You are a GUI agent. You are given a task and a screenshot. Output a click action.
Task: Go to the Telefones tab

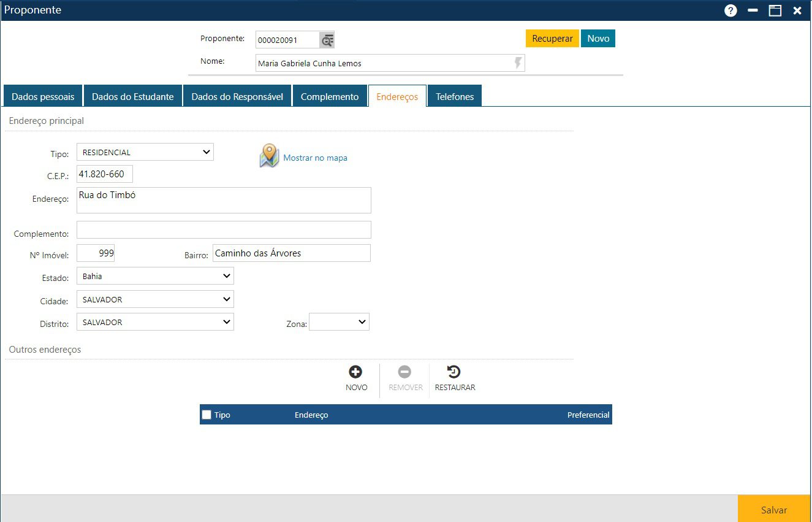tap(455, 96)
